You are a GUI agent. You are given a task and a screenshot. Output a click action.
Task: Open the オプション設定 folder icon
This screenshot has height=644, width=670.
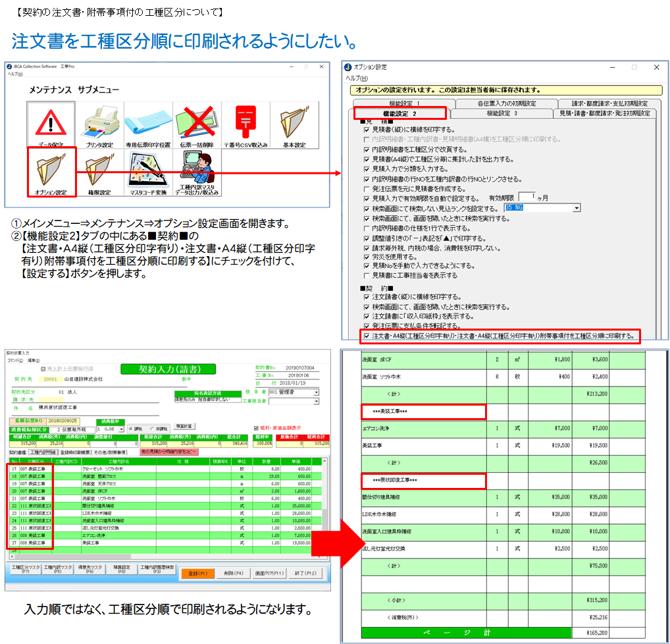coord(51,171)
